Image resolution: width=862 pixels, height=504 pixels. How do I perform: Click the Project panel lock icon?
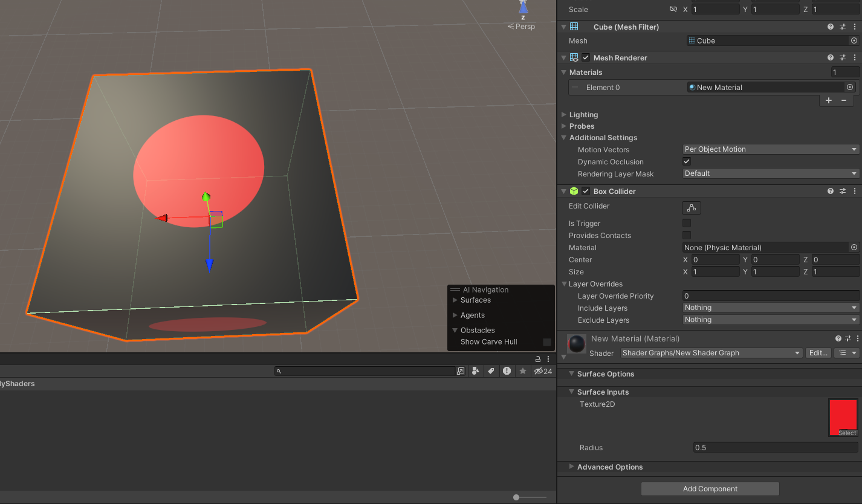pos(538,359)
